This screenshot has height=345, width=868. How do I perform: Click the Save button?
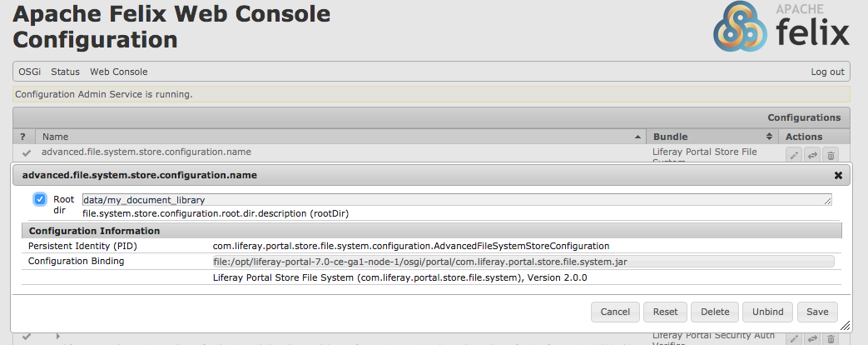[x=817, y=312]
